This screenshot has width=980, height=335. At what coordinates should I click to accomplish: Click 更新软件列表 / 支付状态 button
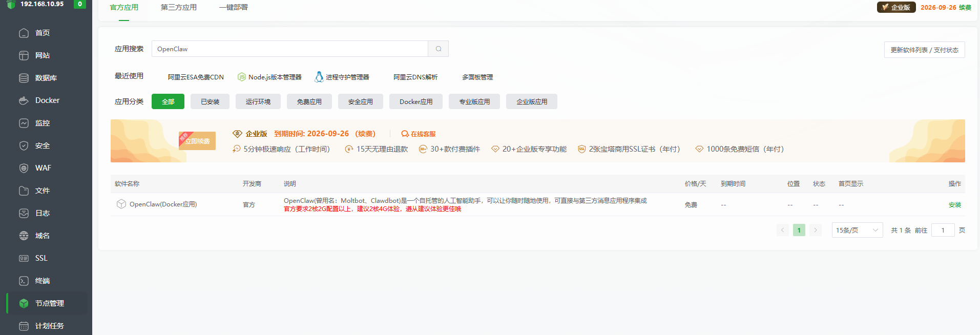924,50
